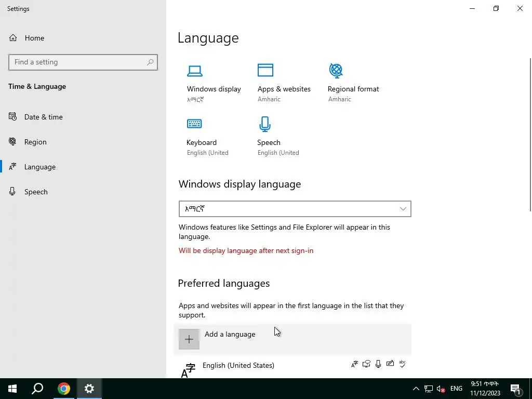The image size is (532, 399).
Task: Go to Date & time settings
Action: click(x=83, y=117)
